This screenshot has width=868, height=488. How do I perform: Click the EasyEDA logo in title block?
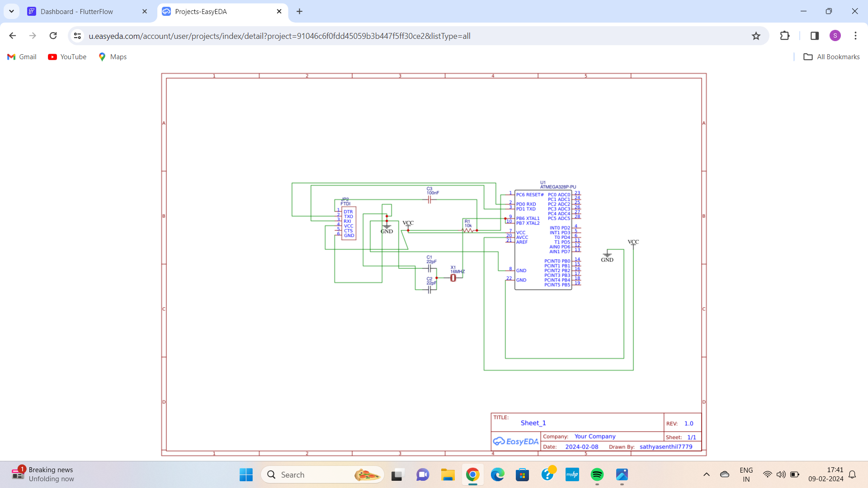pyautogui.click(x=516, y=441)
